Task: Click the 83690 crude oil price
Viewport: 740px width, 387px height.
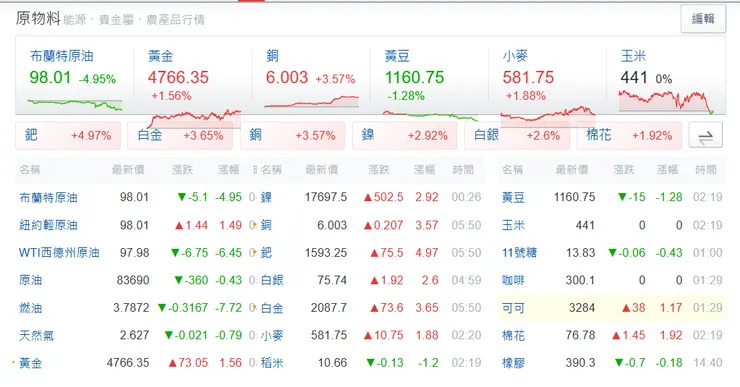Action: click(133, 280)
